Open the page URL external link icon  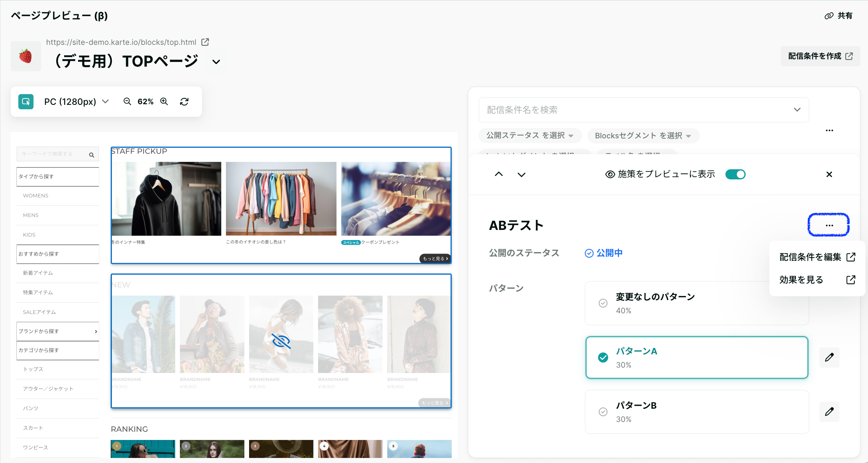tap(205, 42)
